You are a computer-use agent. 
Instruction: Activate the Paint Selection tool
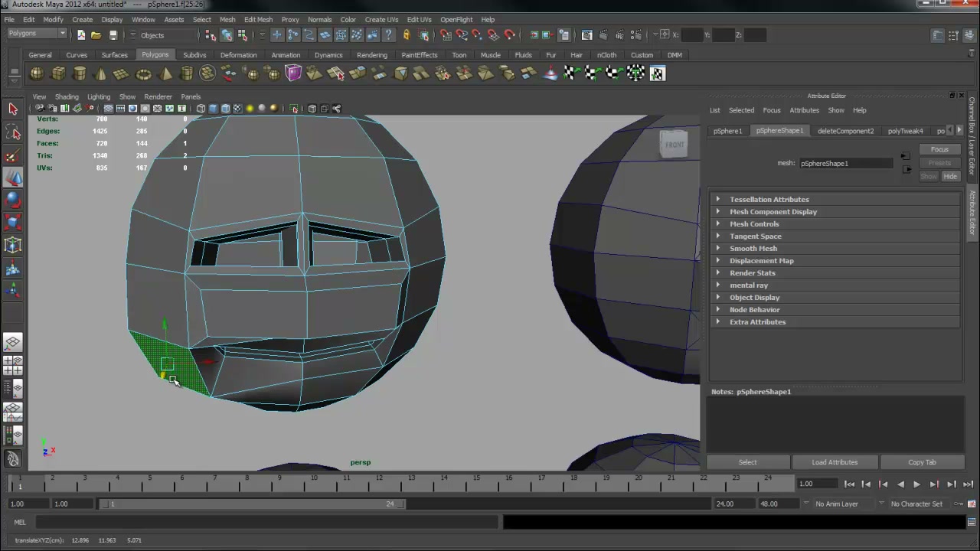12,156
